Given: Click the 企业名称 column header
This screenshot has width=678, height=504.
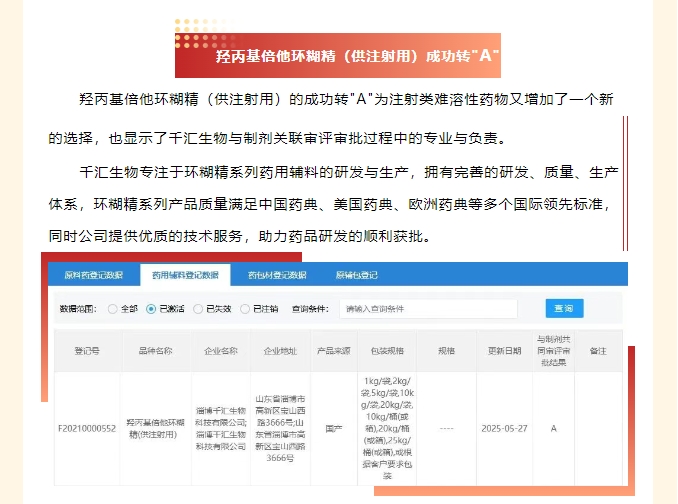Looking at the screenshot, I should pyautogui.click(x=221, y=351).
